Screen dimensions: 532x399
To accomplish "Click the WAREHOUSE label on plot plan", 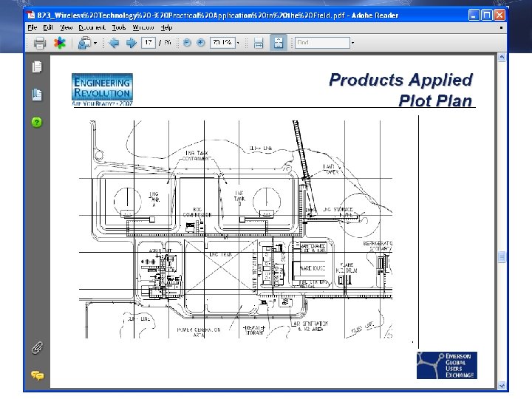I will (x=313, y=268).
